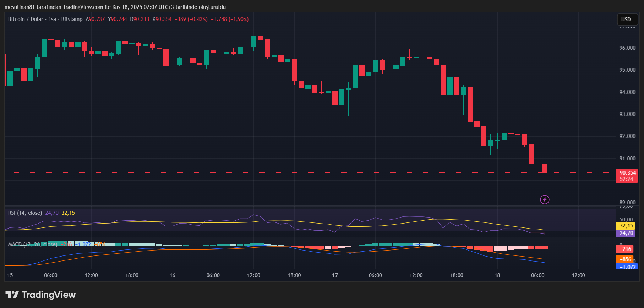Screen dimensions: 644x308
Task: Open the USD currency selector
Action: tap(626, 20)
